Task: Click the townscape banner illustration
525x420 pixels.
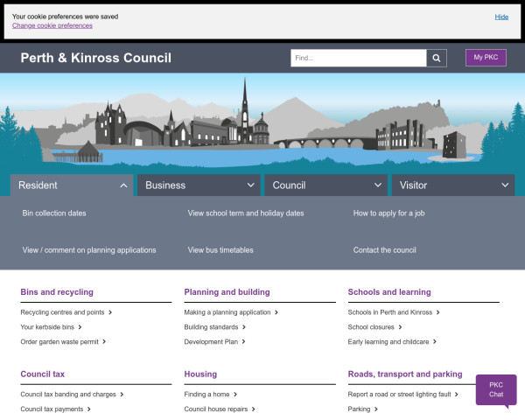Action: tap(262, 122)
